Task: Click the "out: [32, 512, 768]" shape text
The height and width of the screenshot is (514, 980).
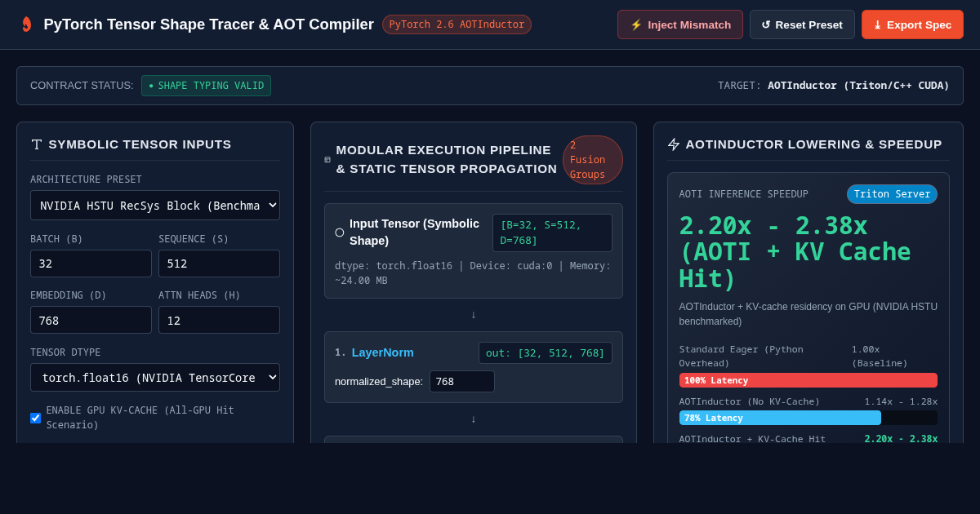Action: 546,352
